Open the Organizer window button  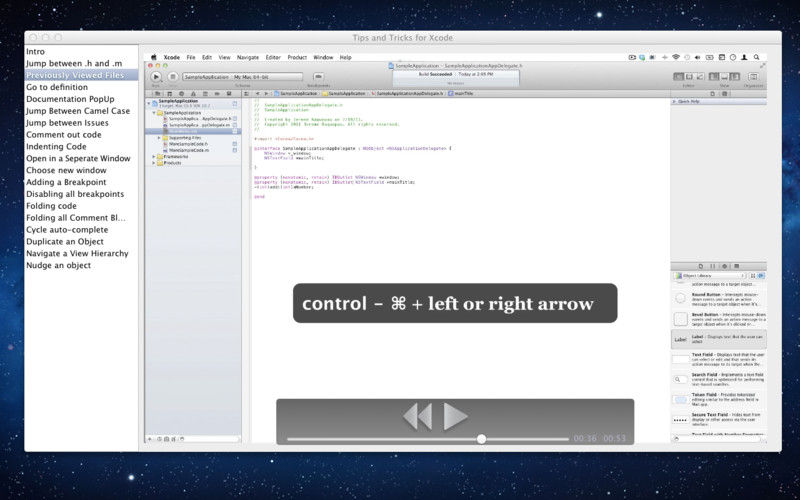pyautogui.click(x=753, y=77)
